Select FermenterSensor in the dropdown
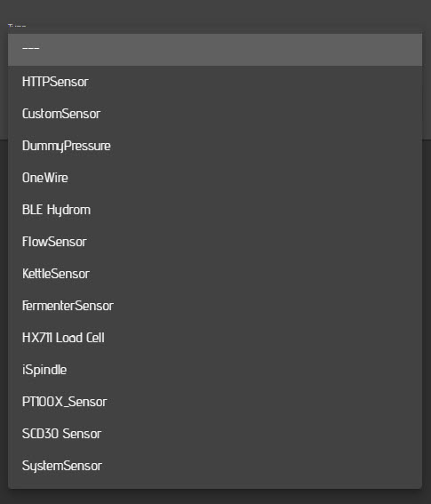Image resolution: width=431 pixels, height=504 pixels. tap(215, 306)
